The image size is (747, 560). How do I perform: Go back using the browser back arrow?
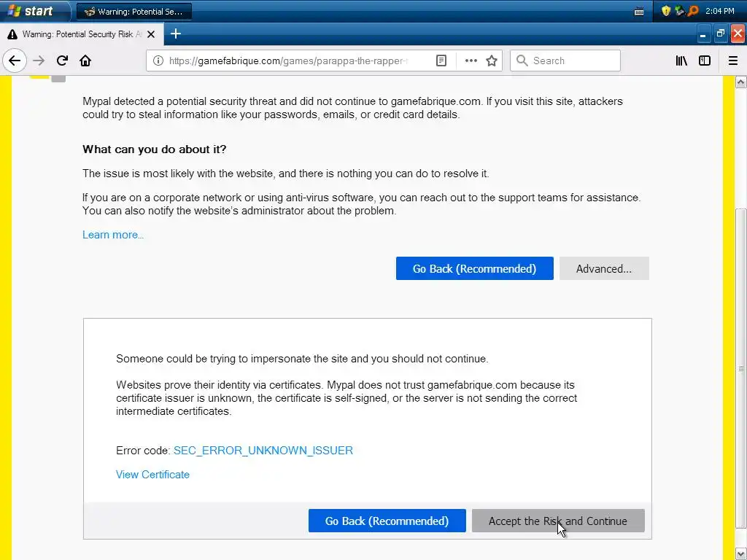[x=15, y=61]
